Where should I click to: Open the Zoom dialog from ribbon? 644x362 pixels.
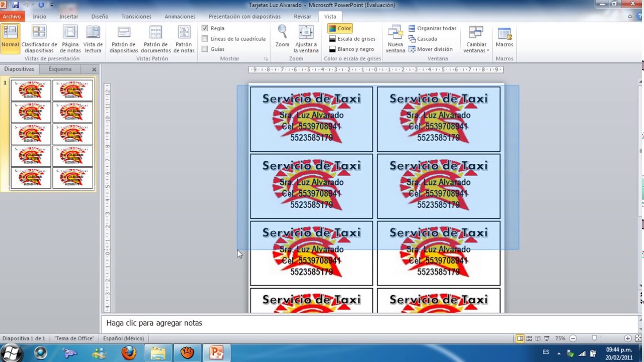pos(282,37)
